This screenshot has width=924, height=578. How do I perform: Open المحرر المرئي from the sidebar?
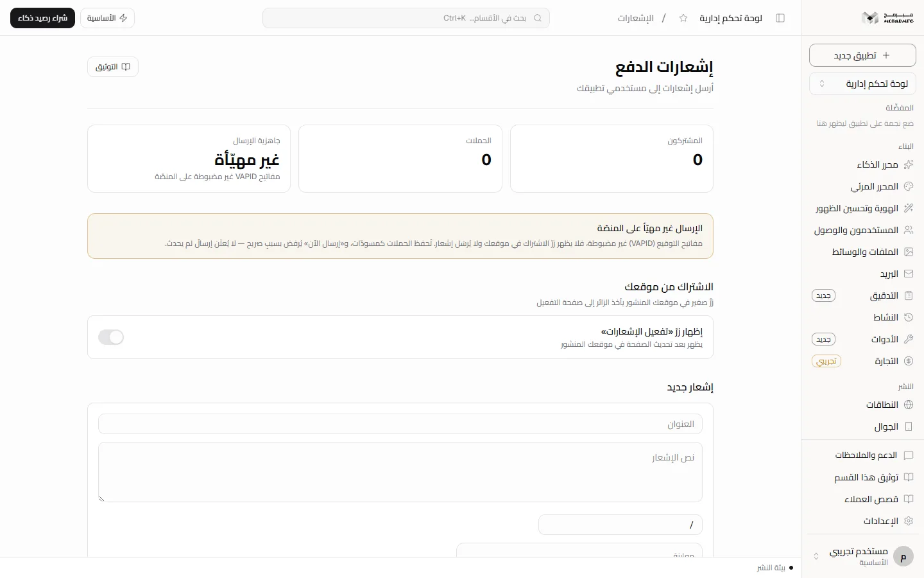point(862,187)
